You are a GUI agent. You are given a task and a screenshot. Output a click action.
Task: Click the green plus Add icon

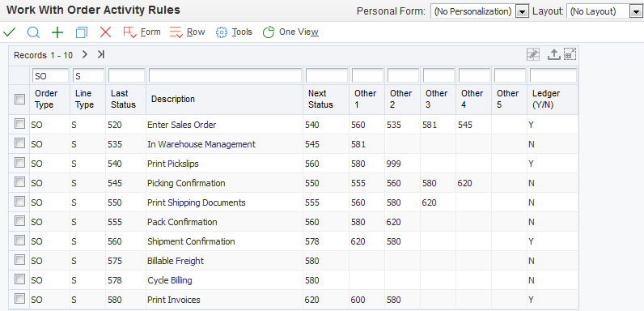[x=57, y=32]
